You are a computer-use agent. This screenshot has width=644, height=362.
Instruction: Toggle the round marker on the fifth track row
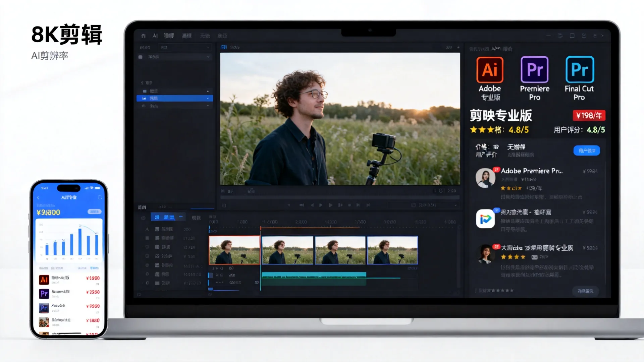tap(147, 265)
